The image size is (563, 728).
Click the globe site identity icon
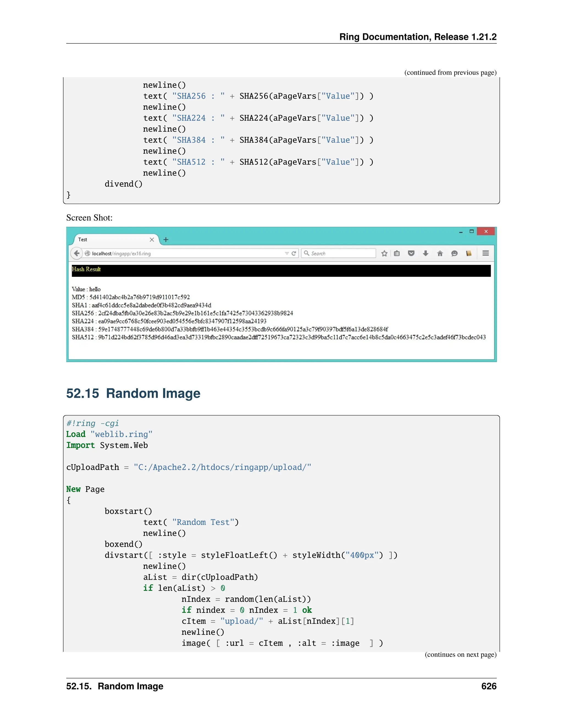point(87,253)
